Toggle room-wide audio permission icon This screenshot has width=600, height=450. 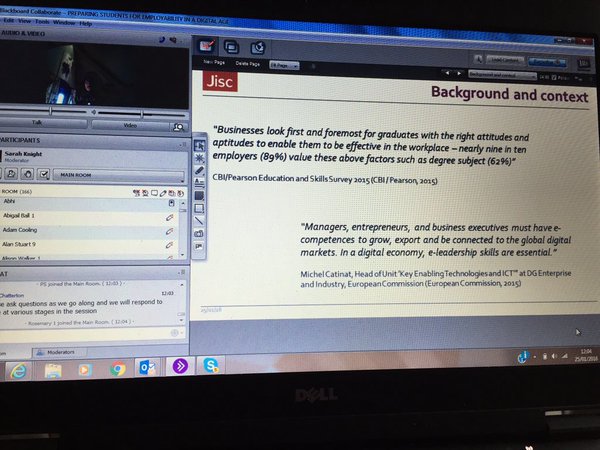click(x=136, y=193)
